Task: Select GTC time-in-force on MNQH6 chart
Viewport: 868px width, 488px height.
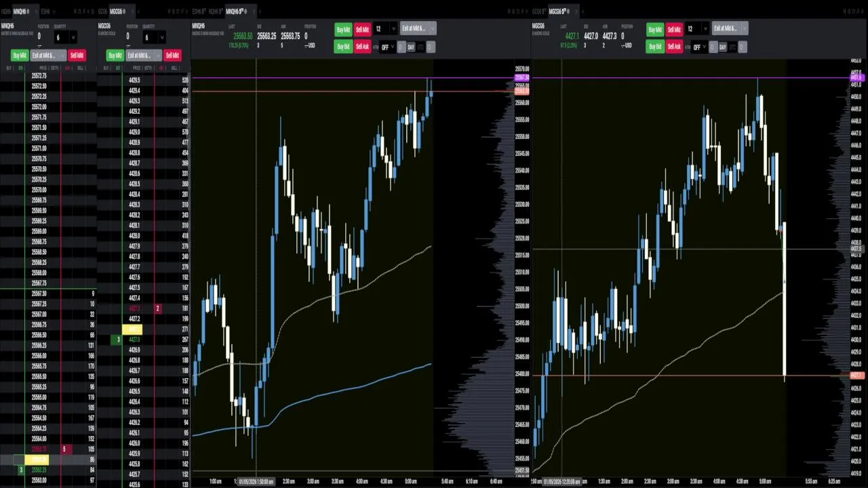Action: [x=421, y=47]
